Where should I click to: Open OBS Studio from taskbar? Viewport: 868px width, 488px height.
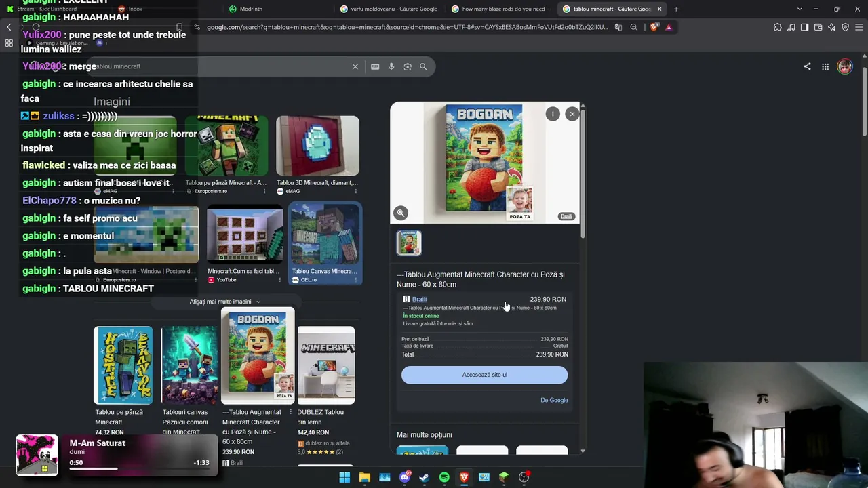click(524, 477)
